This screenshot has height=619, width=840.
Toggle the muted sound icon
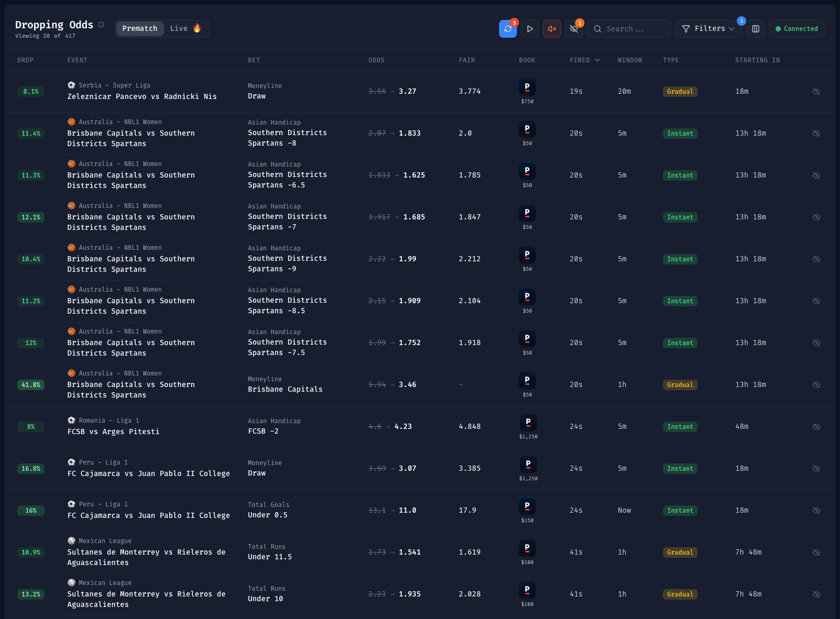tap(552, 29)
